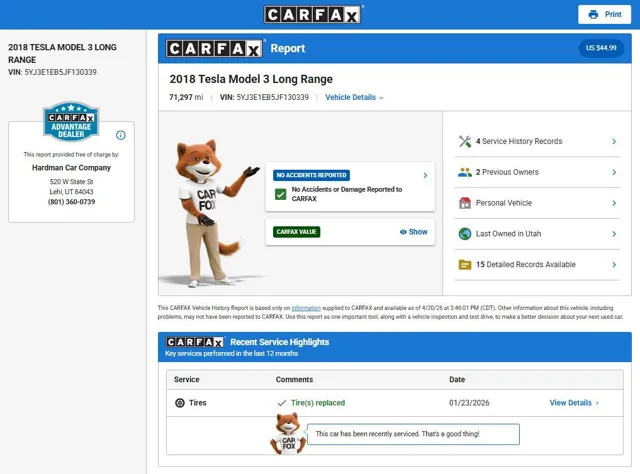Image resolution: width=640 pixels, height=474 pixels.
Task: Click the Print button
Action: pos(604,15)
